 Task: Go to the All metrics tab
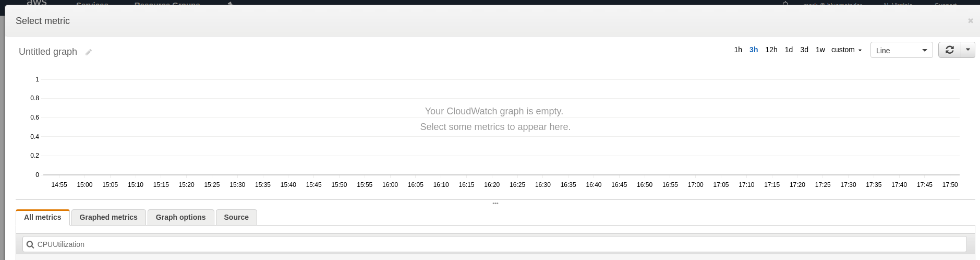[x=43, y=217]
